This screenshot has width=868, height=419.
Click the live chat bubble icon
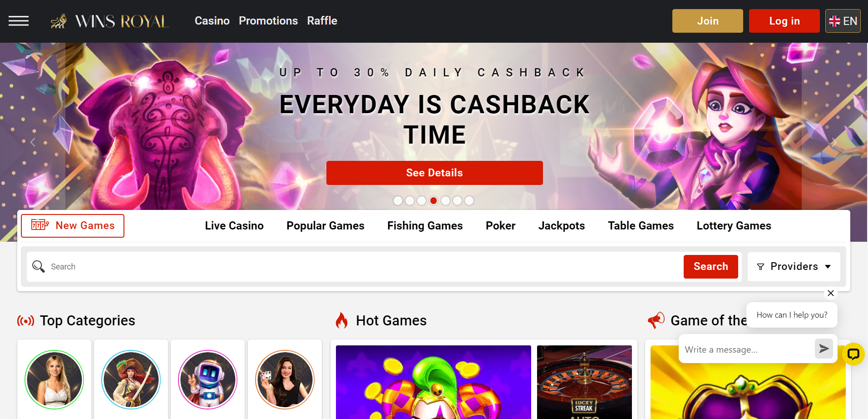(x=853, y=354)
